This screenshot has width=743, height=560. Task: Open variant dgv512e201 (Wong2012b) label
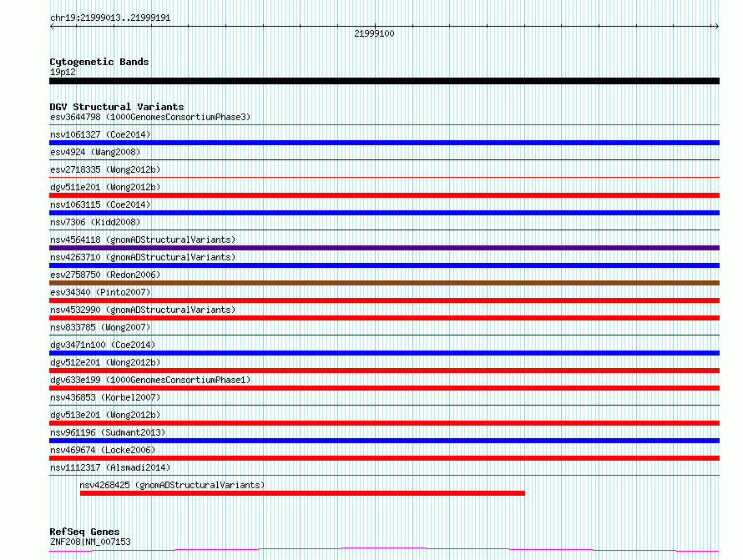[x=105, y=362]
